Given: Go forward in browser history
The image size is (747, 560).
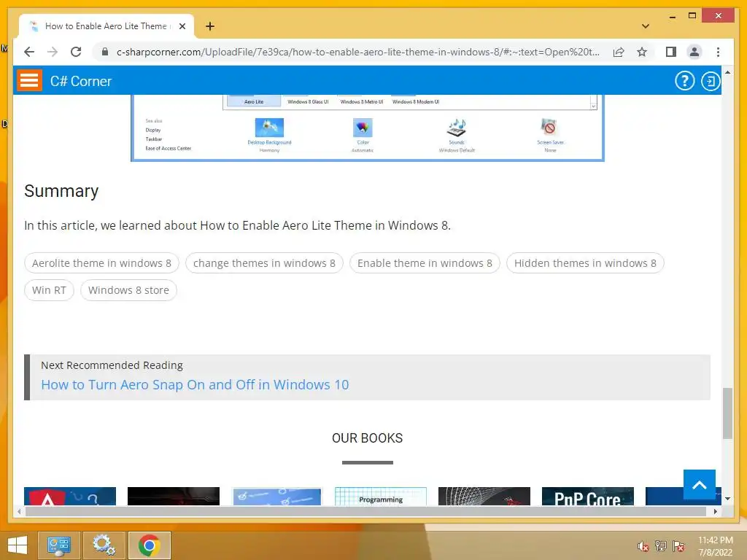Looking at the screenshot, I should coord(53,52).
